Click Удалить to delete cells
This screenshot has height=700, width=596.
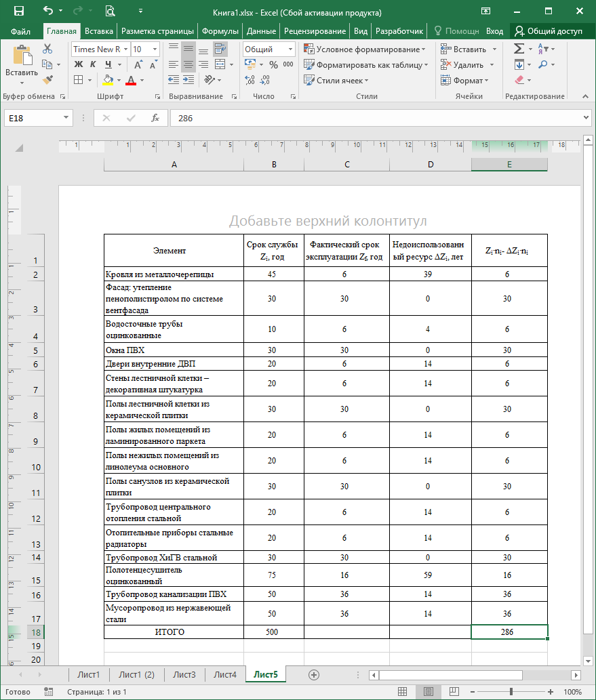467,65
